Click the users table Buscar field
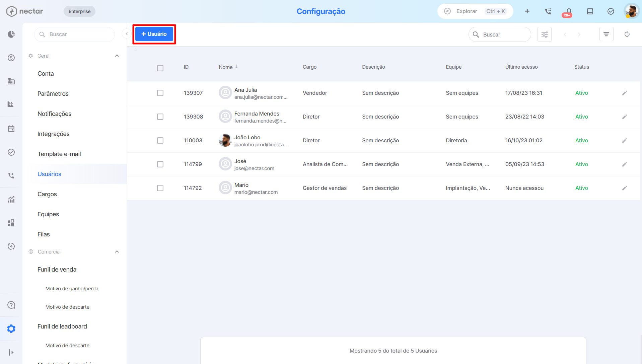The image size is (642, 364). tap(500, 34)
